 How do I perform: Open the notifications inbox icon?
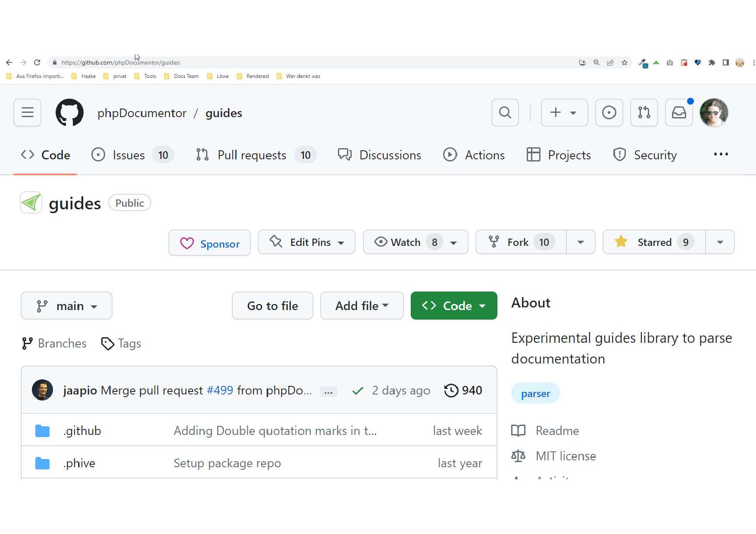[679, 113]
